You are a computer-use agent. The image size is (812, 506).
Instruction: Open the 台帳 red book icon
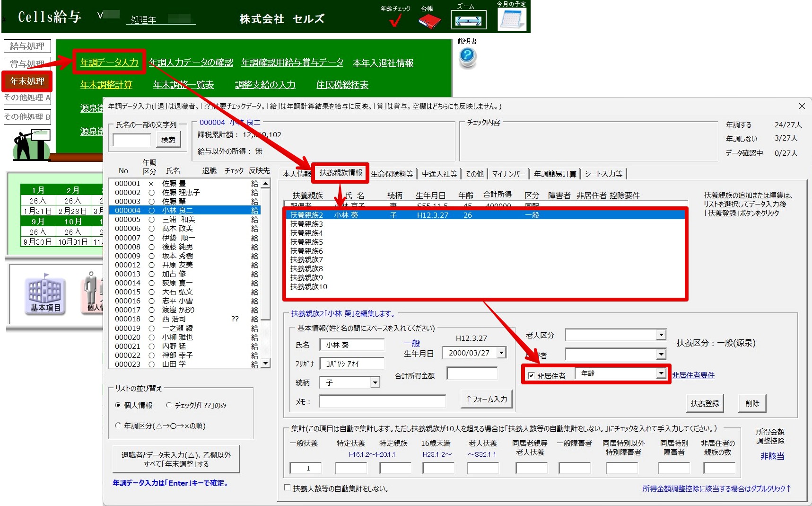[429, 21]
